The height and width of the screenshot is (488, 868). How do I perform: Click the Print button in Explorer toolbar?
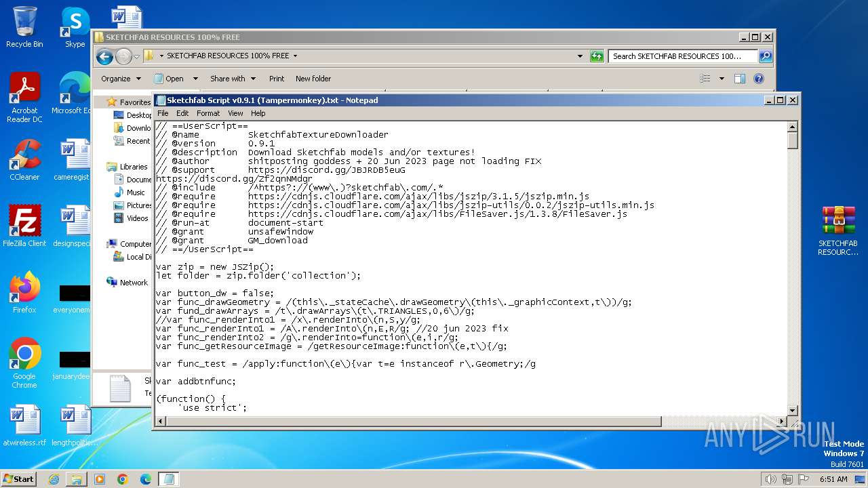(277, 79)
